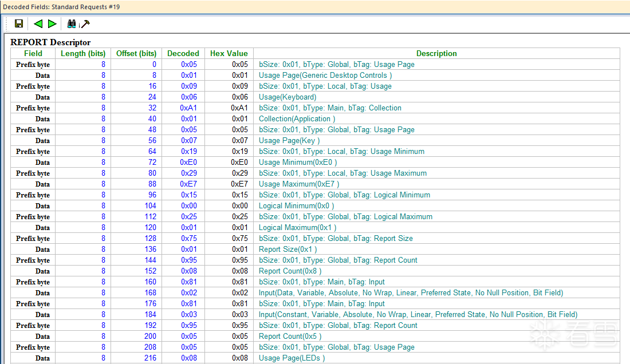Select the REPORT Descriptor heading
The height and width of the screenshot is (364, 630).
tap(50, 42)
